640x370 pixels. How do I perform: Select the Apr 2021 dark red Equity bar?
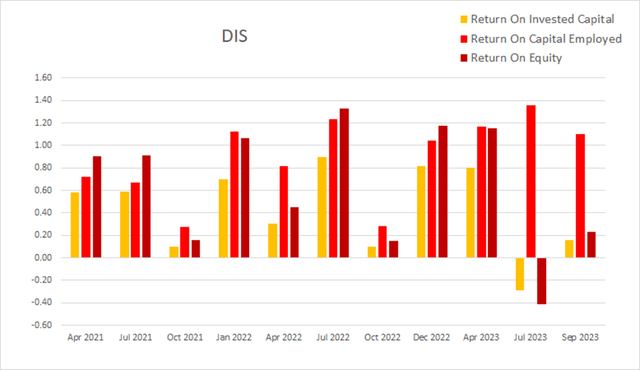coord(97,207)
